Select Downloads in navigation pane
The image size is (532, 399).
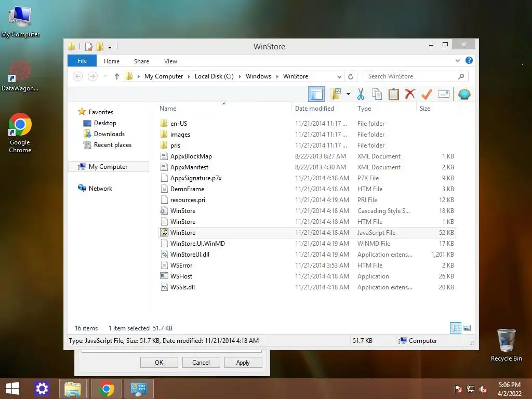pyautogui.click(x=109, y=134)
